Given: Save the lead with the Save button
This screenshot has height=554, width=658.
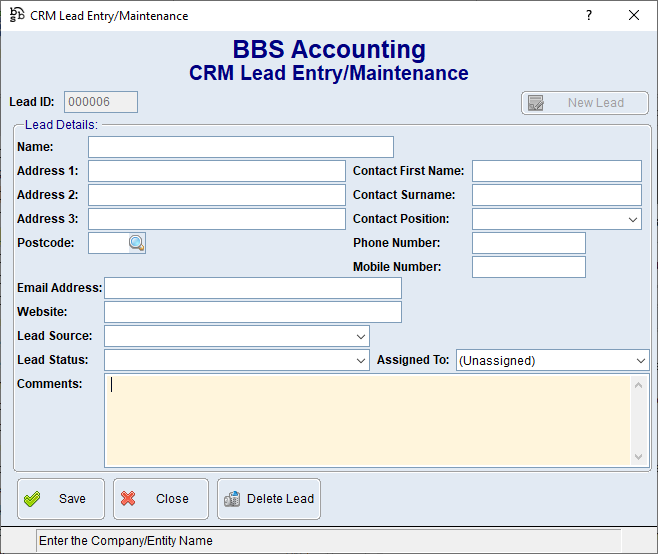Looking at the screenshot, I should coord(61,499).
